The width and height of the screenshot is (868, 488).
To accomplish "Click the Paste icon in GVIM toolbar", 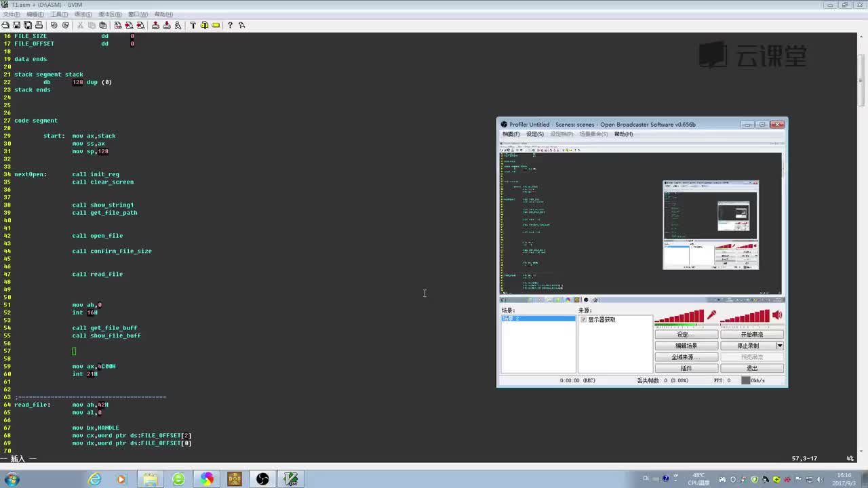I will tap(103, 25).
